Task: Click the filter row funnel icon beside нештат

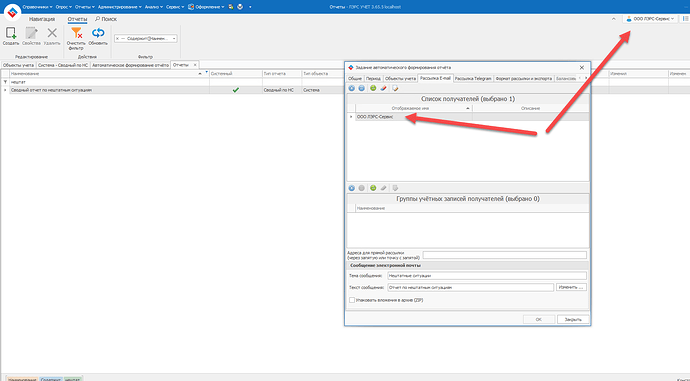Action: [5, 82]
